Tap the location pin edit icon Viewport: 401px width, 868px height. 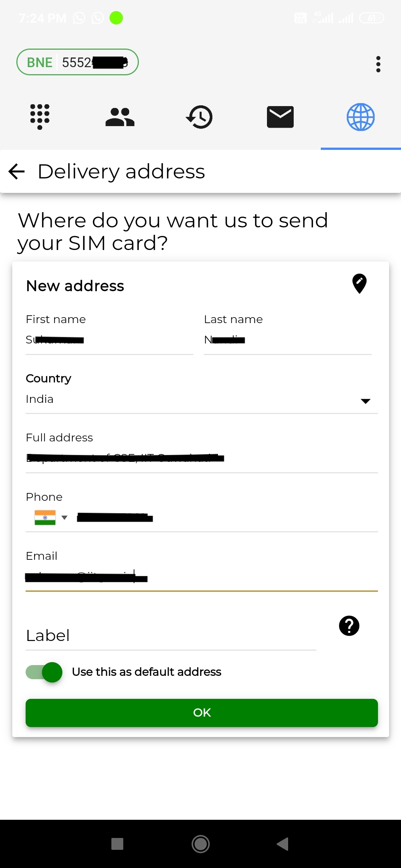pyautogui.click(x=359, y=284)
